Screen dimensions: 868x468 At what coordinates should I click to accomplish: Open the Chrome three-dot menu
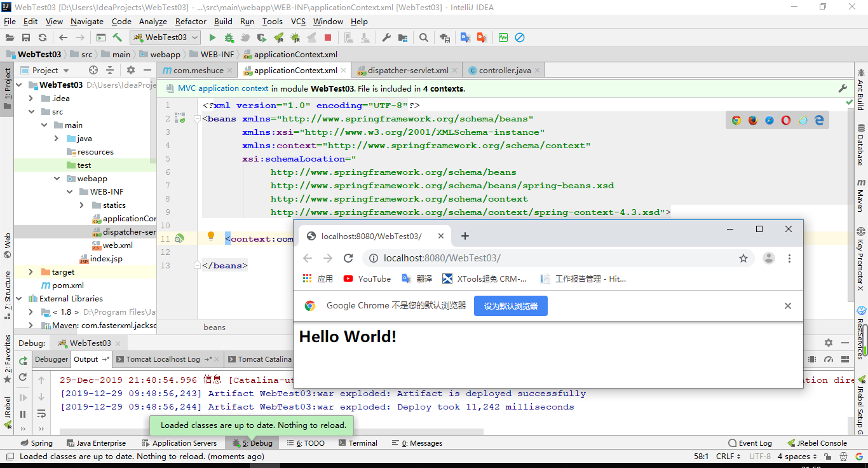(x=790, y=258)
